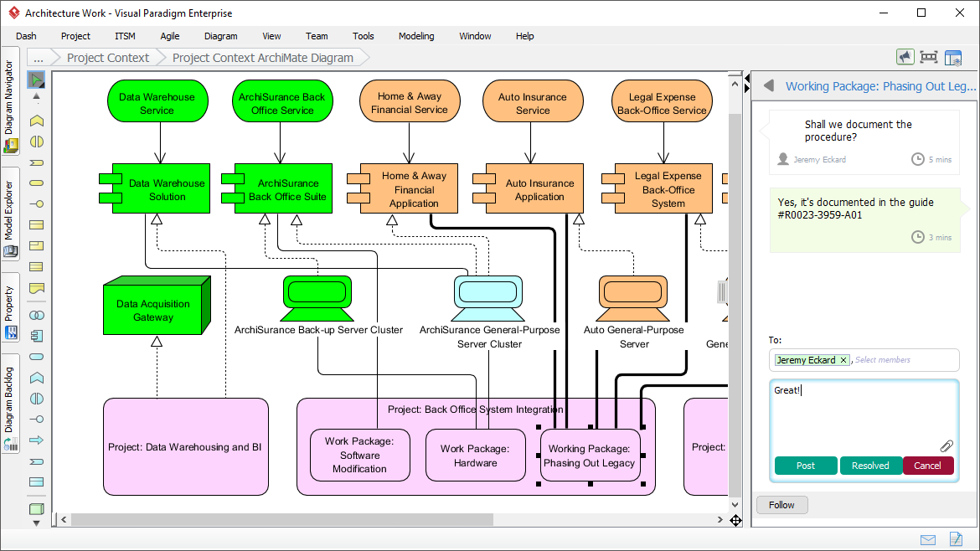Post the comment
980x551 pixels.
pyautogui.click(x=805, y=466)
